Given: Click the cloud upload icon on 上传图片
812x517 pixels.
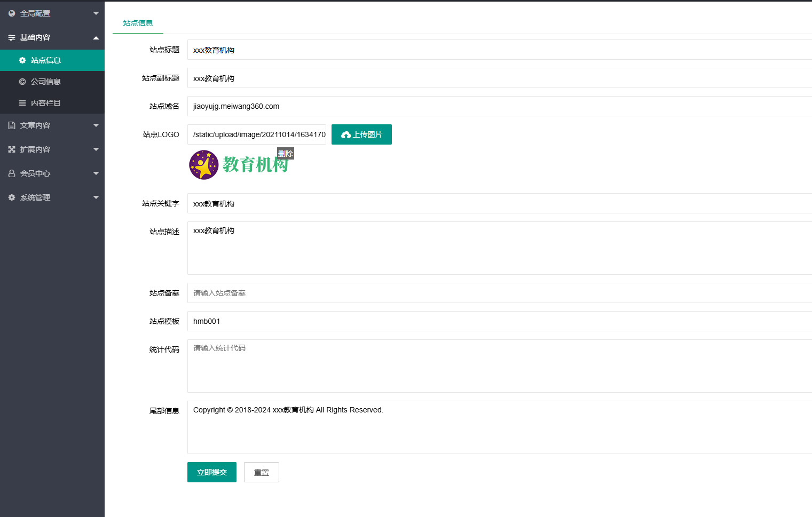Looking at the screenshot, I should coord(346,135).
